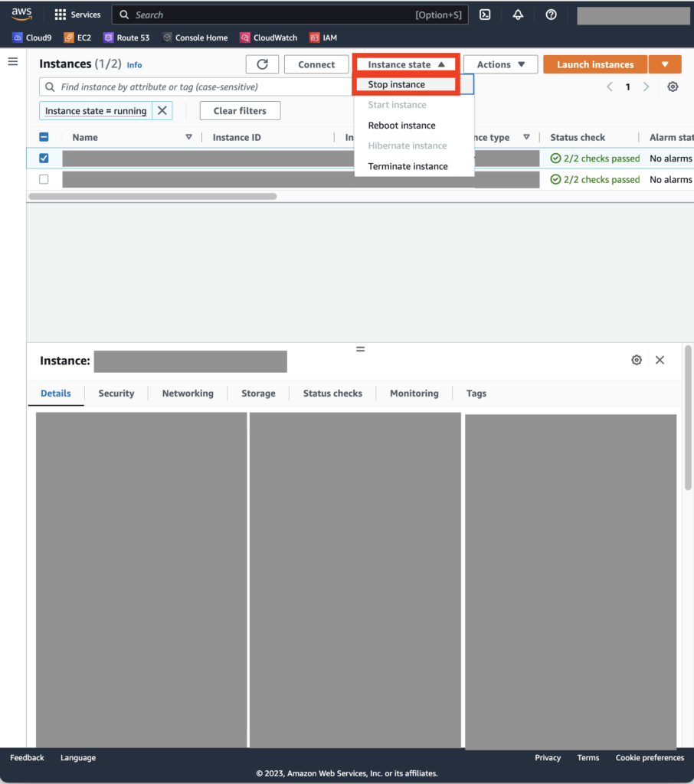Open the Actions dropdown
Screen dimensions: 694x784
click(500, 64)
